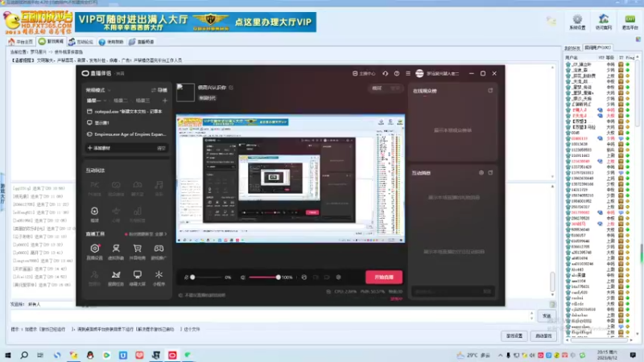Select Scene Two tab

click(120, 101)
